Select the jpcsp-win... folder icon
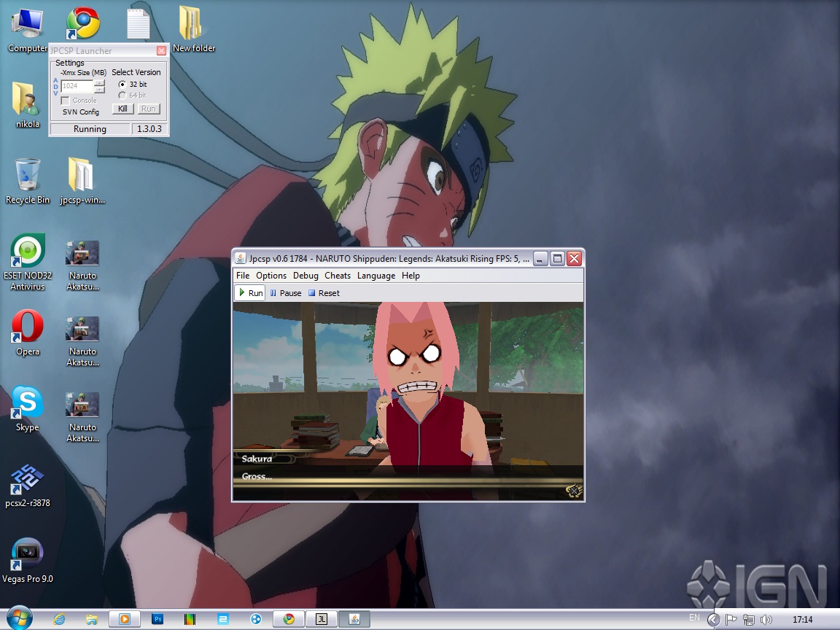Screen dimensions: 840x630 click(82, 181)
